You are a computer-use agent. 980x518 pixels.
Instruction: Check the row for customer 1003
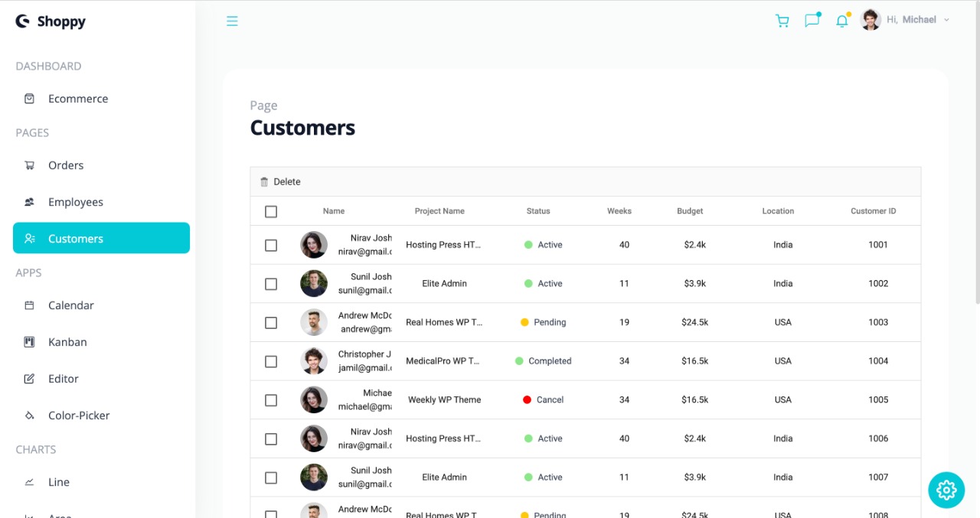pyautogui.click(x=271, y=323)
